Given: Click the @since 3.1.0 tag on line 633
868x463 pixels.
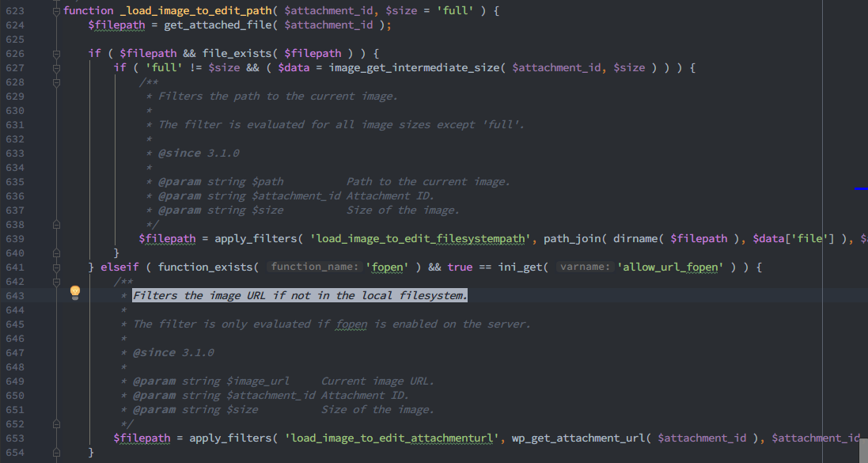Looking at the screenshot, I should [199, 154].
